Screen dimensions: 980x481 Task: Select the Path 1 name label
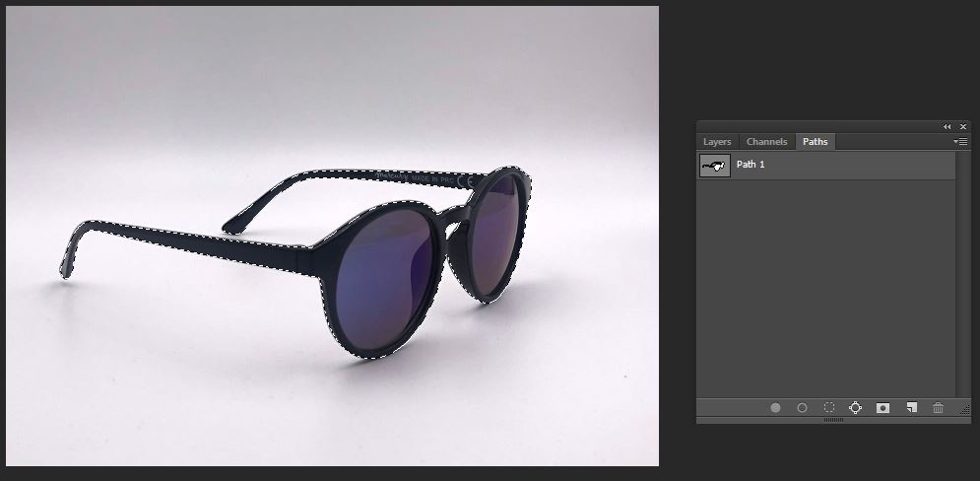[x=751, y=165]
